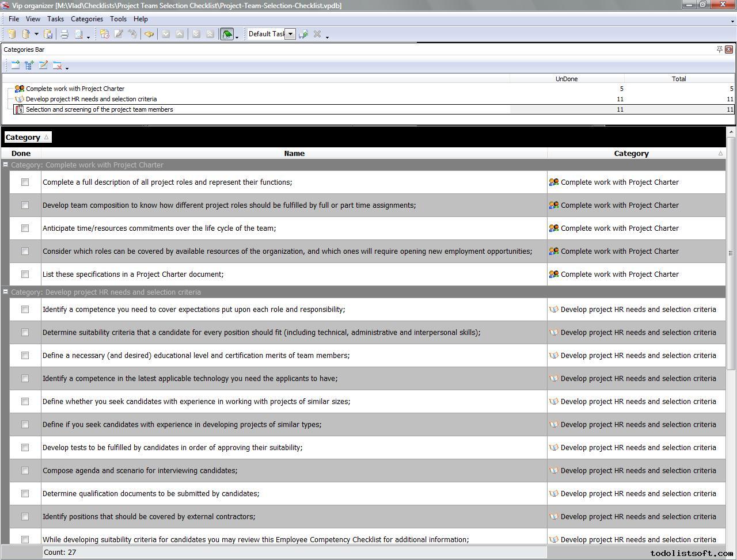Image resolution: width=737 pixels, height=560 pixels.
Task: Open the Categories menu
Action: (86, 19)
